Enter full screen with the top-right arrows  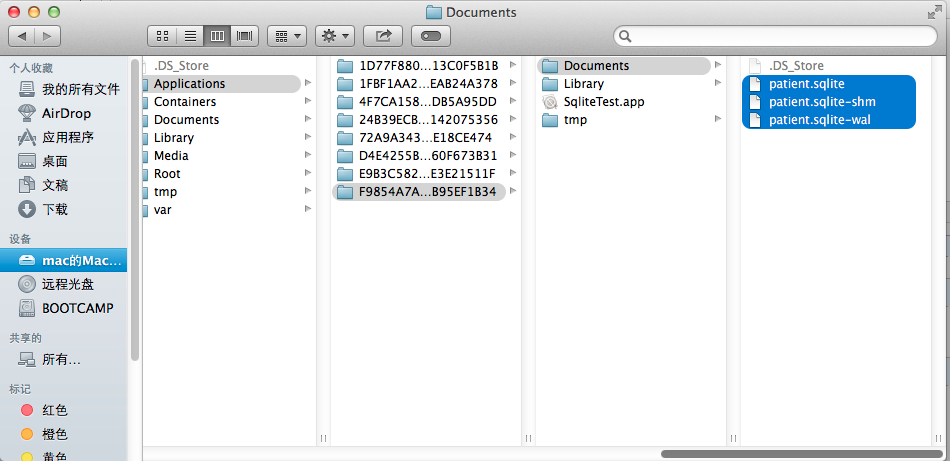(935, 12)
